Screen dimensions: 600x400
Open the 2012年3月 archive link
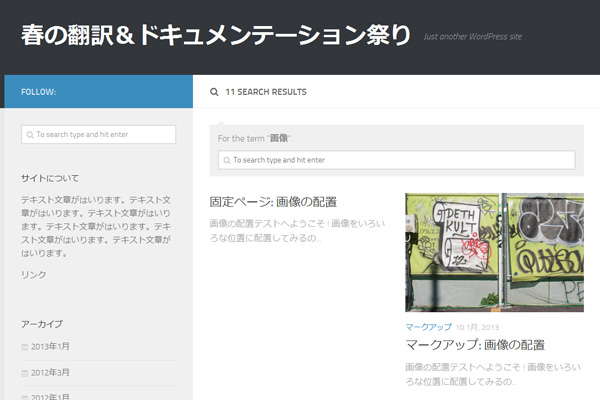(50, 372)
